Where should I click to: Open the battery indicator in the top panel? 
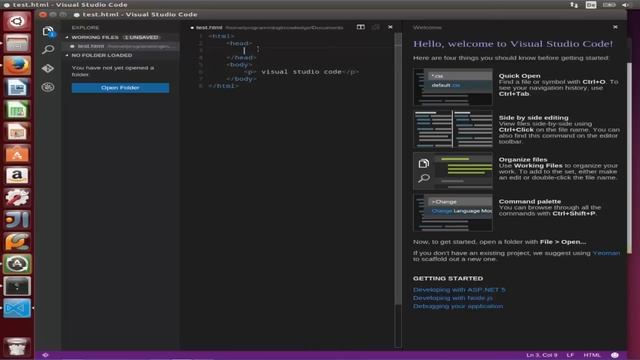coord(609,5)
